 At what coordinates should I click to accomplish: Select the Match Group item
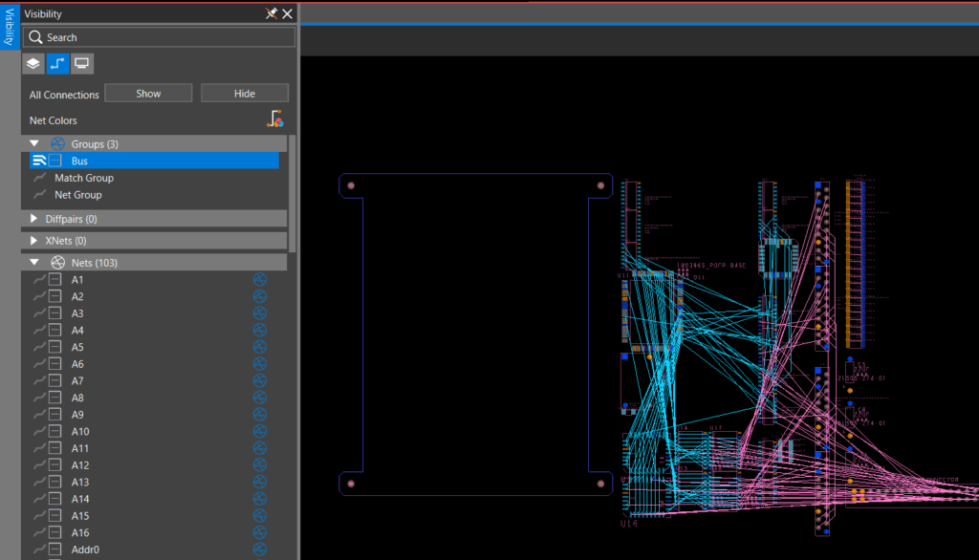pyautogui.click(x=83, y=178)
